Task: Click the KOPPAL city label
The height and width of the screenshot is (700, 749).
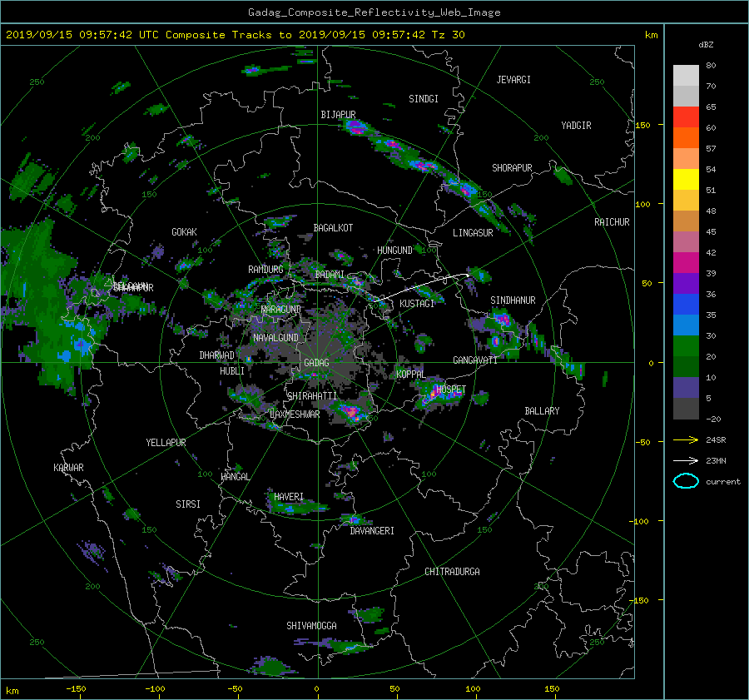Action: [411, 375]
